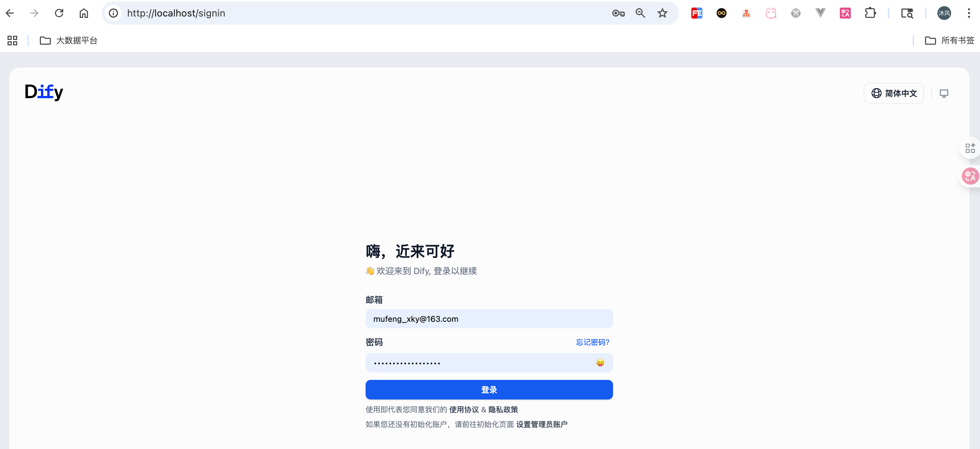Click the floating translate bubble on right edge
Screen dimensions: 980x449
coord(970,176)
